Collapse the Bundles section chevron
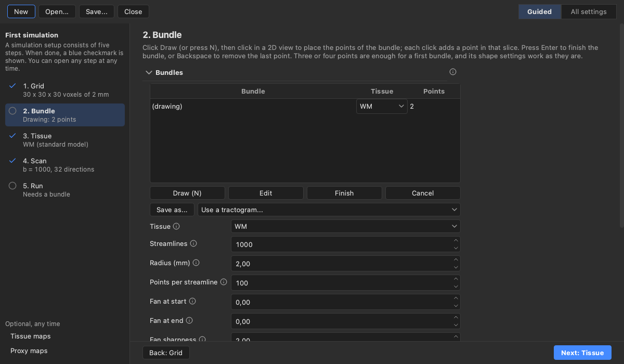 [149, 72]
